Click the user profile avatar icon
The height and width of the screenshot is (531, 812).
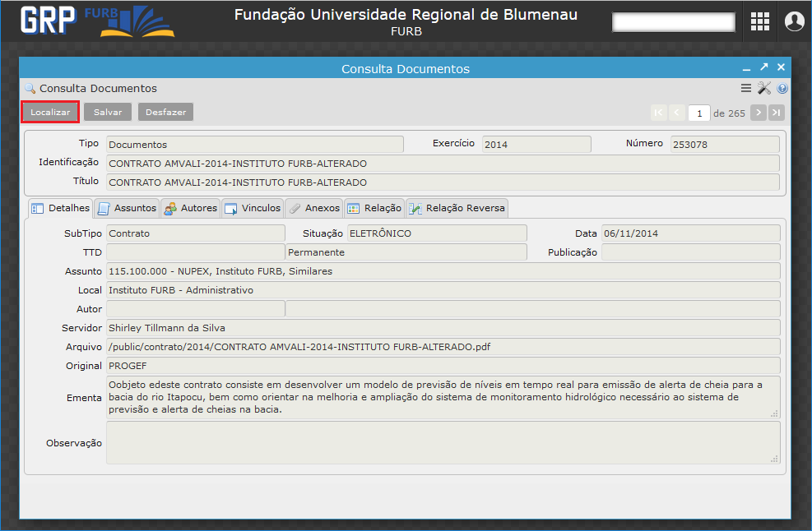(794, 21)
